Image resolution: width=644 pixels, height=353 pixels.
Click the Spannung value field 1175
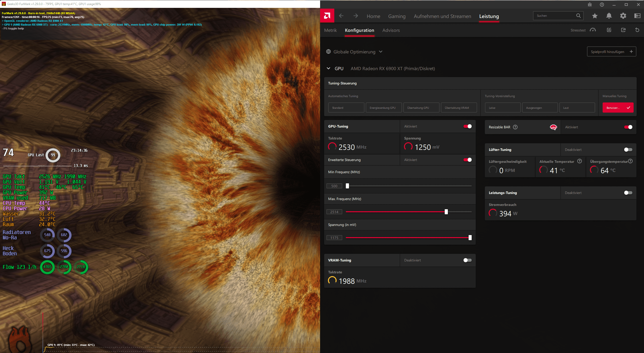pos(334,238)
